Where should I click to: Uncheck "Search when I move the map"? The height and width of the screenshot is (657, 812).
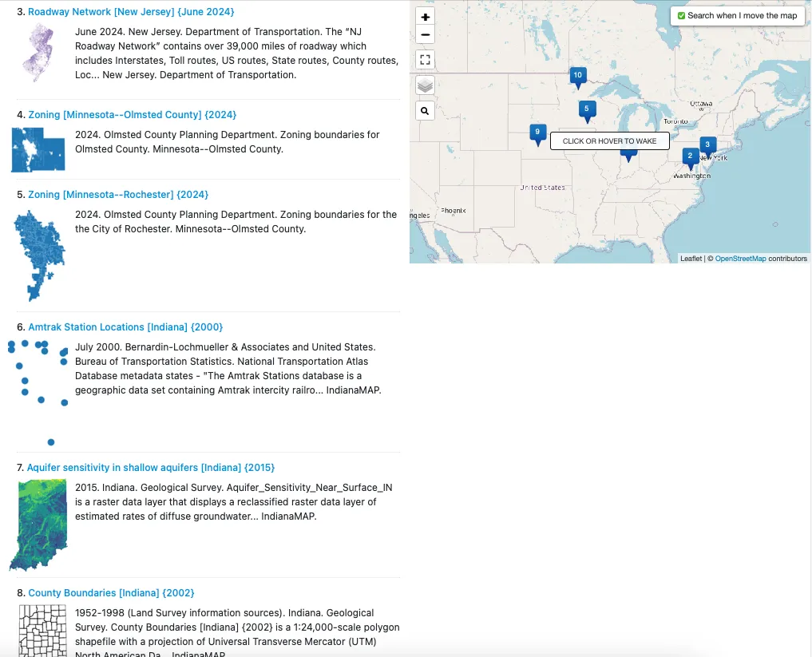click(x=681, y=16)
